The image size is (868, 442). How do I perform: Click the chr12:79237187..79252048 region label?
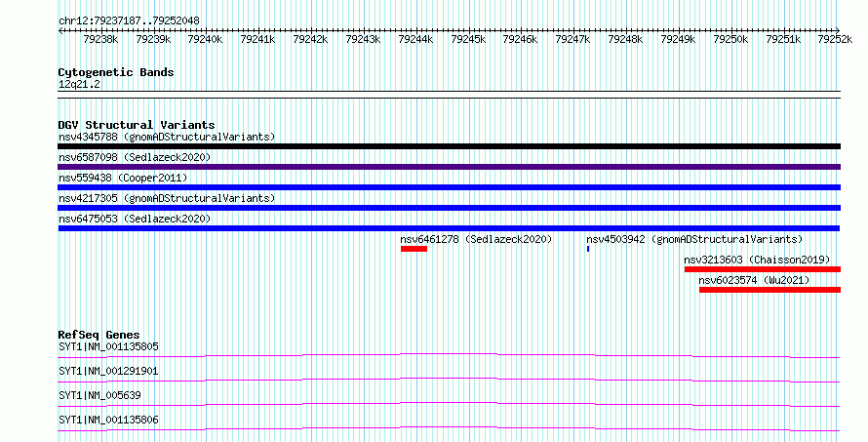pos(129,21)
